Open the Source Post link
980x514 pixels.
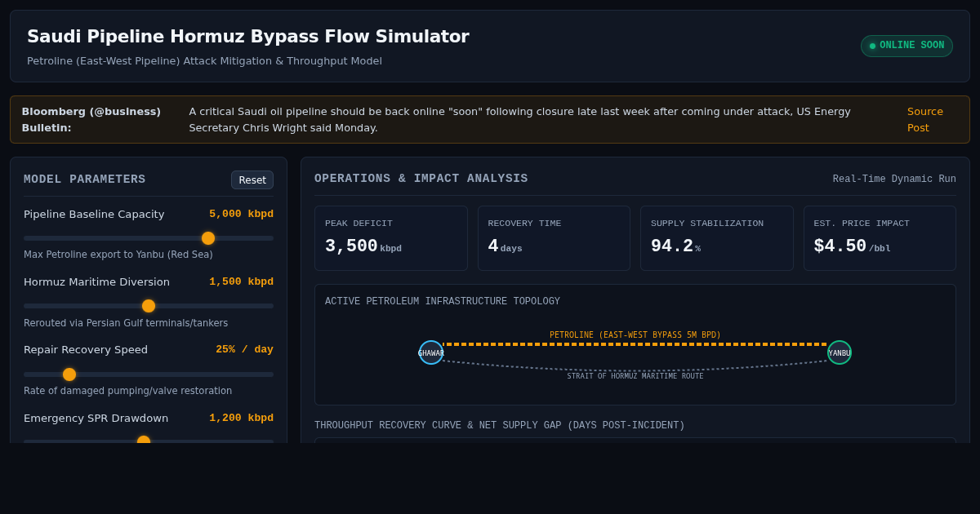(925, 120)
